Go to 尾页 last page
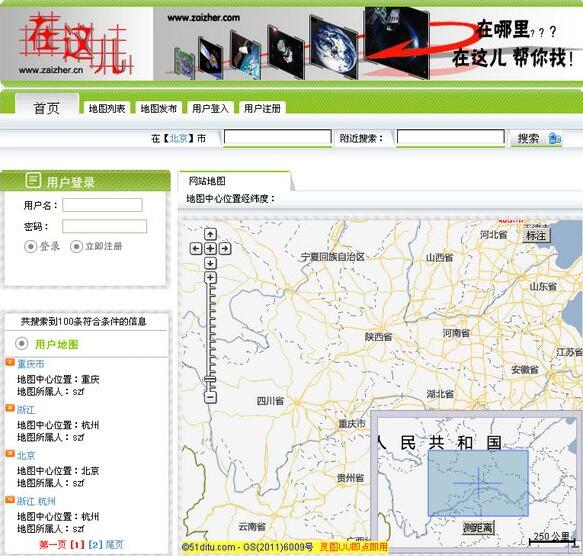Image resolution: width=583 pixels, height=556 pixels. 115,545
